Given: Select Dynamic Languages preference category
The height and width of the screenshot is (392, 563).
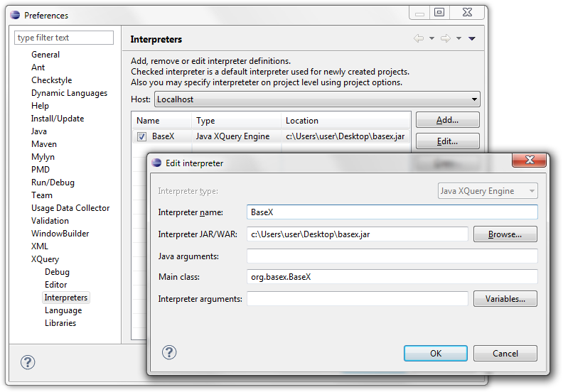Looking at the screenshot, I should click(x=69, y=93).
